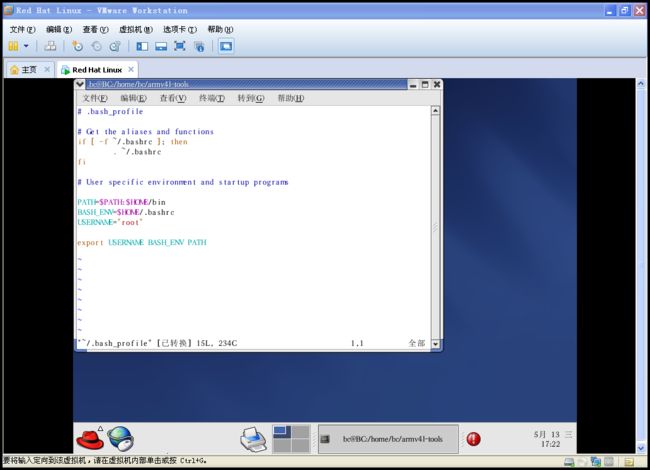Screen dimensions: 650x470
Task: Click the Unity mode toolbar icon
Action: click(199, 46)
